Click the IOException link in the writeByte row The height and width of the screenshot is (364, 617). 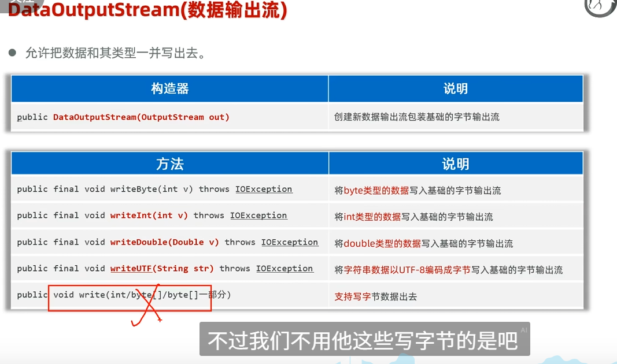point(264,189)
